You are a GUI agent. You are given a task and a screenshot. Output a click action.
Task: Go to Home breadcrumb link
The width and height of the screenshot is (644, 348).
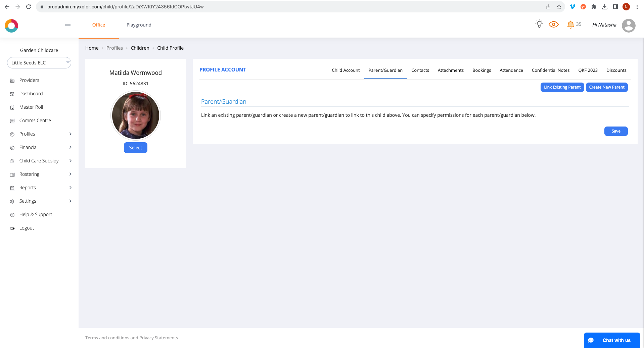click(92, 48)
